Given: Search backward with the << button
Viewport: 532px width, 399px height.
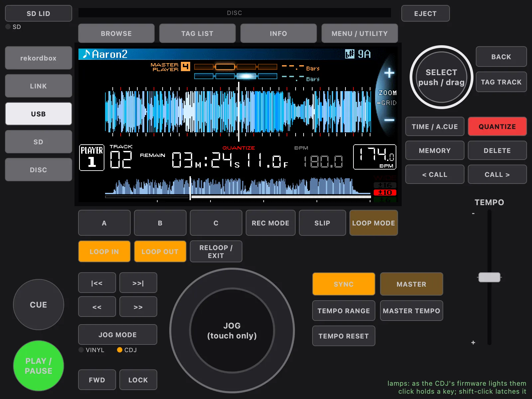Looking at the screenshot, I should [x=97, y=307].
